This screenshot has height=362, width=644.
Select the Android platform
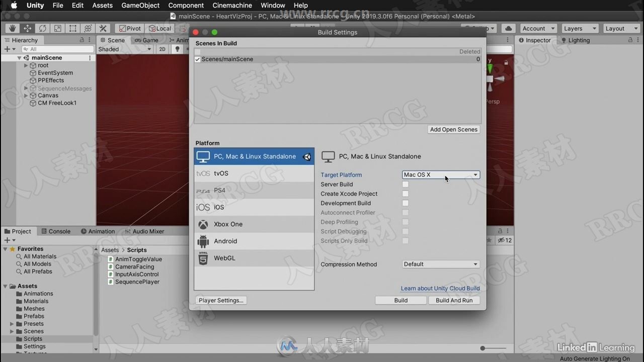point(254,241)
